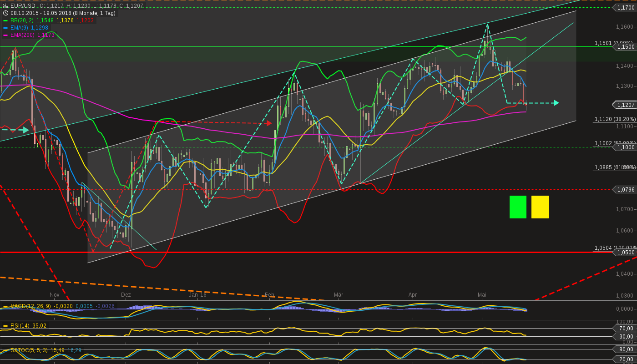This screenshot has height=364, width=637.
Task: Click the MACD value -0,0020
Action: [63, 306]
